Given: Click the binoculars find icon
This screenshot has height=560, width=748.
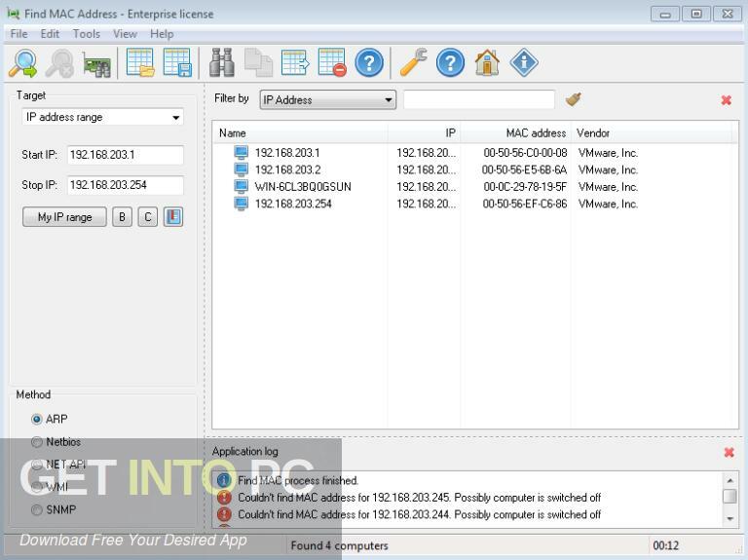Looking at the screenshot, I should tap(222, 62).
